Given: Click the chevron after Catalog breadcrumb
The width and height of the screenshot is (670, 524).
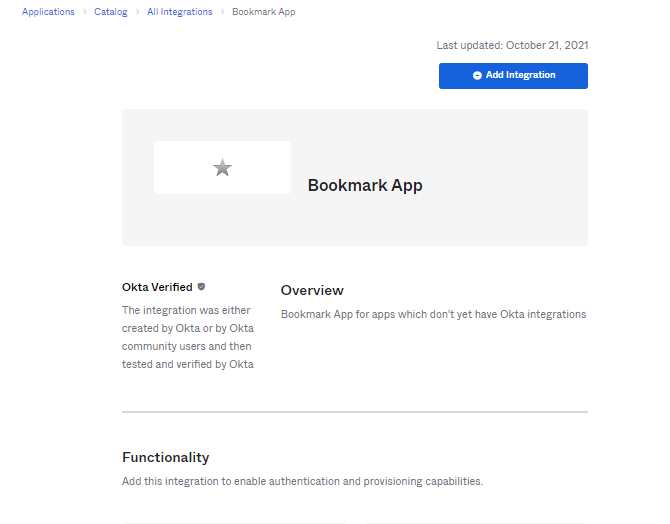Looking at the screenshot, I should pos(137,12).
